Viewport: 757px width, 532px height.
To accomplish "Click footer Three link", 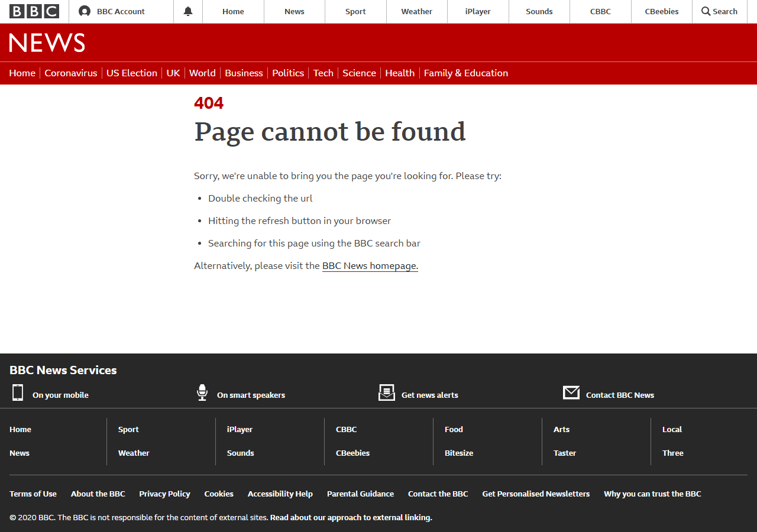I will pyautogui.click(x=673, y=453).
